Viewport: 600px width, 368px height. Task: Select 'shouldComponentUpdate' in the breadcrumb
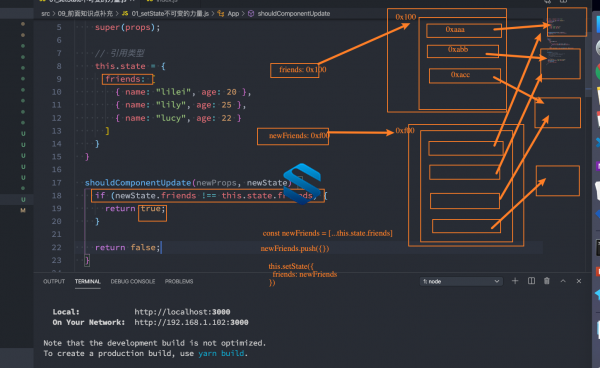pyautogui.click(x=294, y=13)
